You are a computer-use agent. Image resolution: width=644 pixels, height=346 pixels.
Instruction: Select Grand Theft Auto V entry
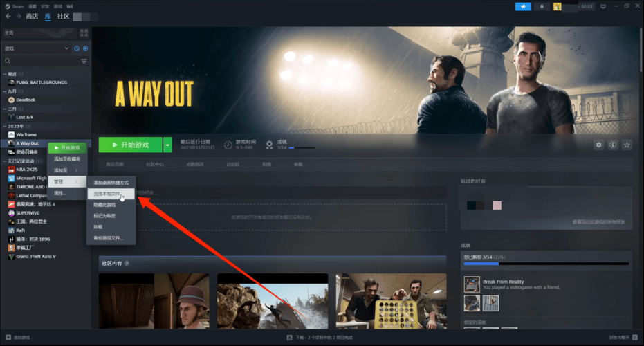pos(36,257)
